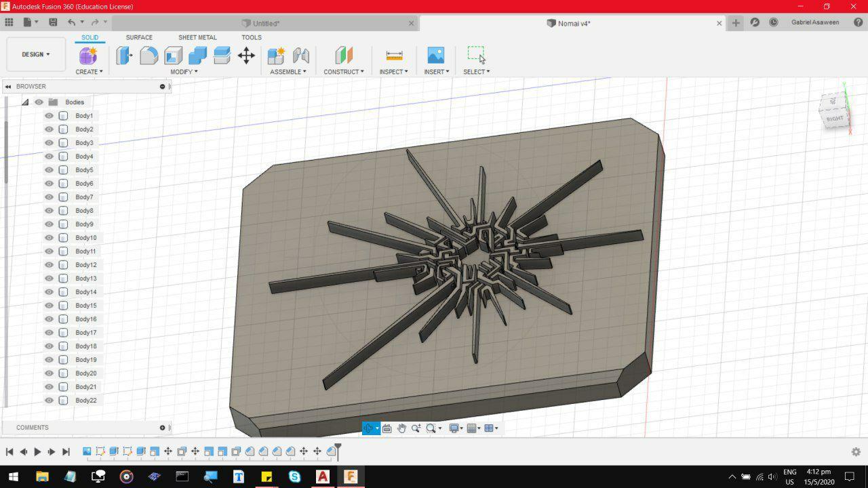Select Body22 in the browser
Image resolution: width=868 pixels, height=488 pixels.
tap(86, 401)
